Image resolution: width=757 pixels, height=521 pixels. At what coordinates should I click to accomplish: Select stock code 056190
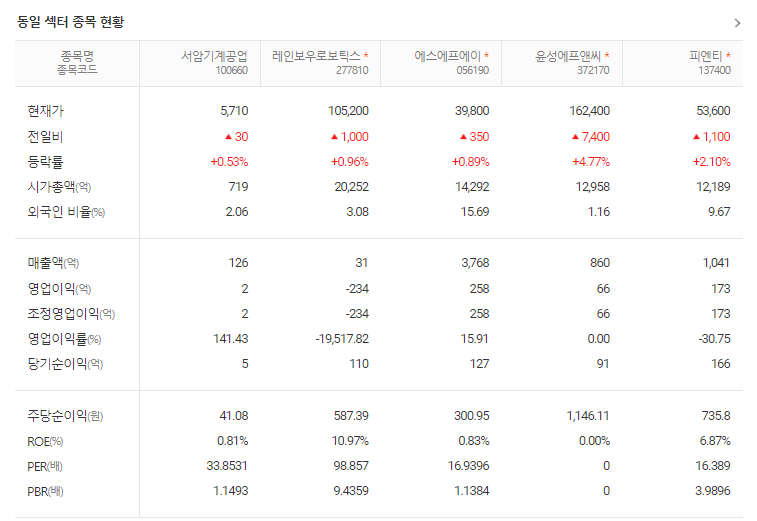click(473, 70)
